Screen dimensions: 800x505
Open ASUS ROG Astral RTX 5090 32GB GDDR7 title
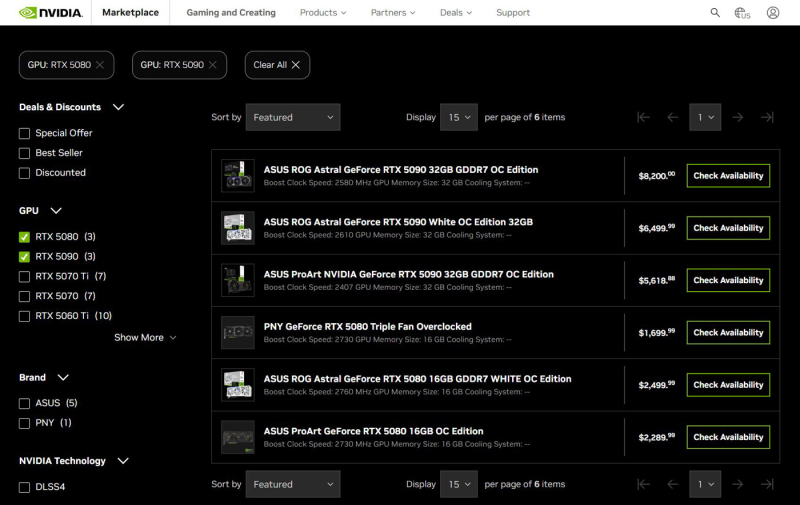pyautogui.click(x=401, y=170)
